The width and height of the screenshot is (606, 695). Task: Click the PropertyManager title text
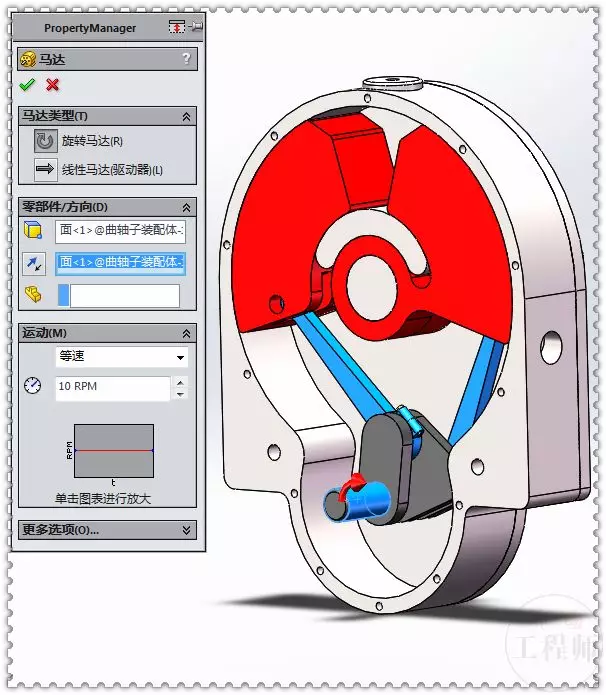coord(90,28)
